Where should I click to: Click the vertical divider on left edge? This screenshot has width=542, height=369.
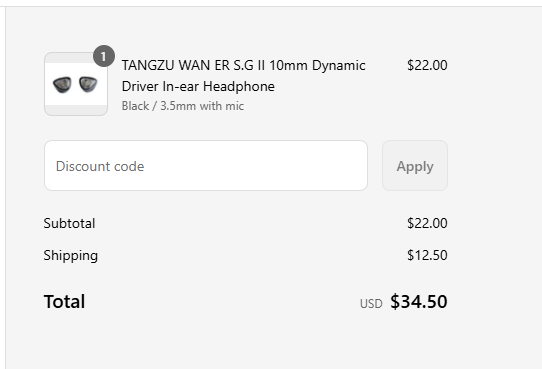coord(6,188)
